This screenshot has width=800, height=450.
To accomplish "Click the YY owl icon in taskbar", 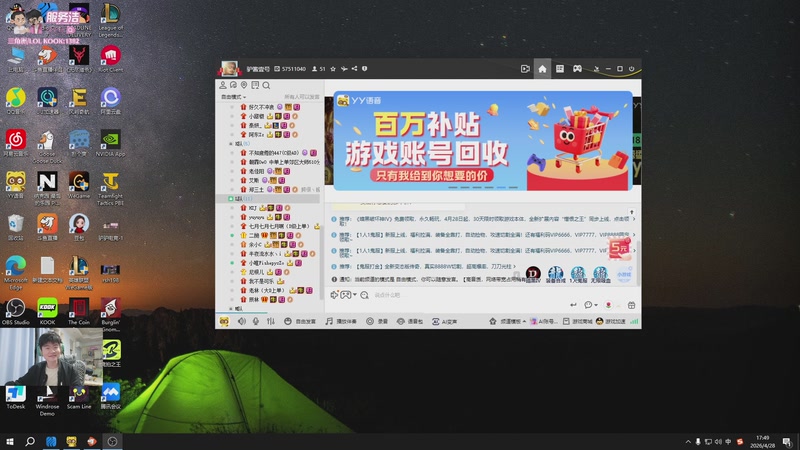I will (x=71, y=441).
